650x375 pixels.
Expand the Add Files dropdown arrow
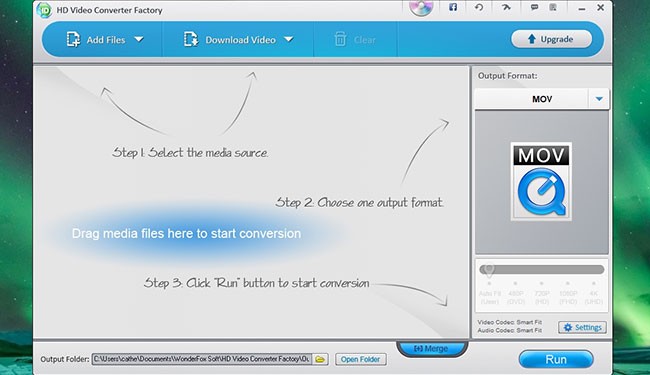(139, 39)
